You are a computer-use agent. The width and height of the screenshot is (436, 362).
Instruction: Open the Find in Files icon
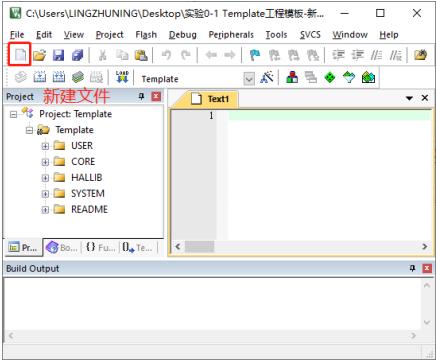click(x=421, y=55)
